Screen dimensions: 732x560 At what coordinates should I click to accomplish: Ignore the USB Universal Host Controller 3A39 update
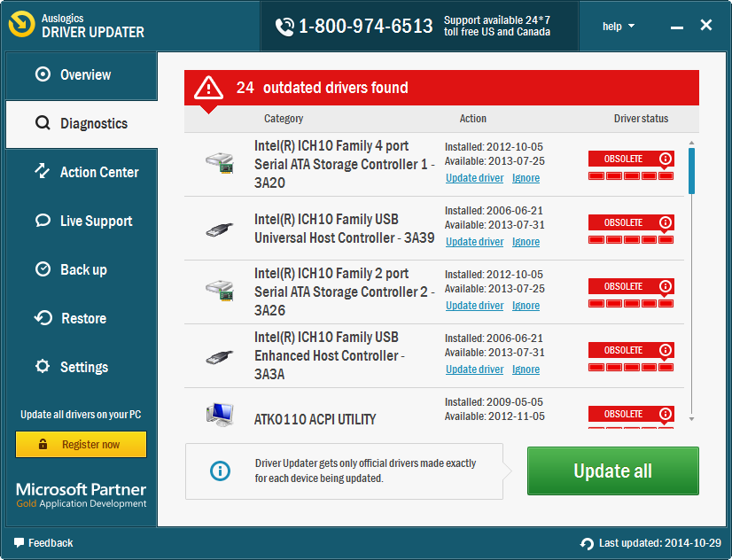click(x=526, y=242)
